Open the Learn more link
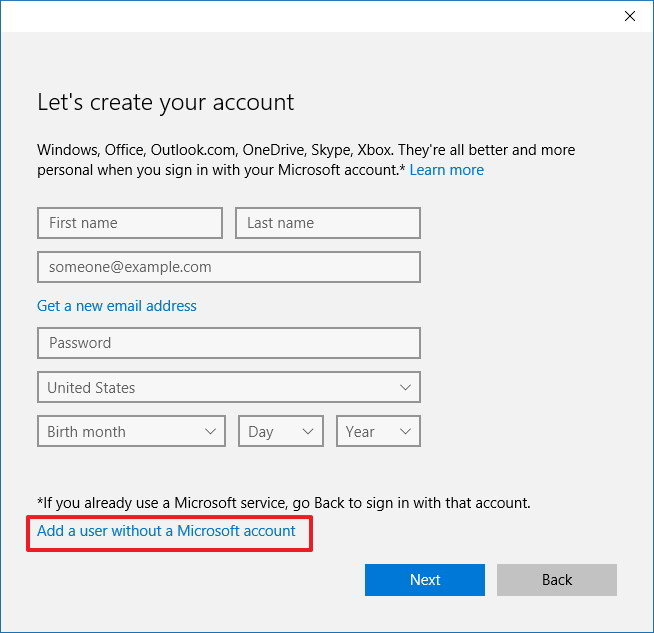Screen dimensions: 654x633 446,170
